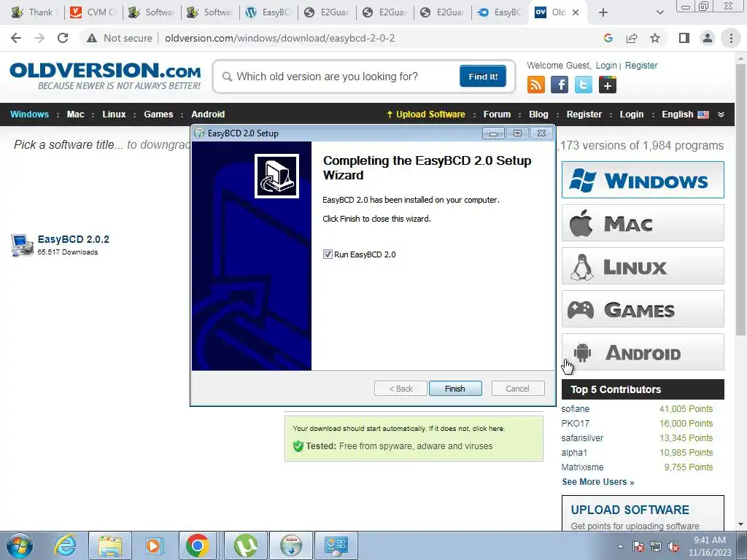Click the big Android category button

click(643, 352)
